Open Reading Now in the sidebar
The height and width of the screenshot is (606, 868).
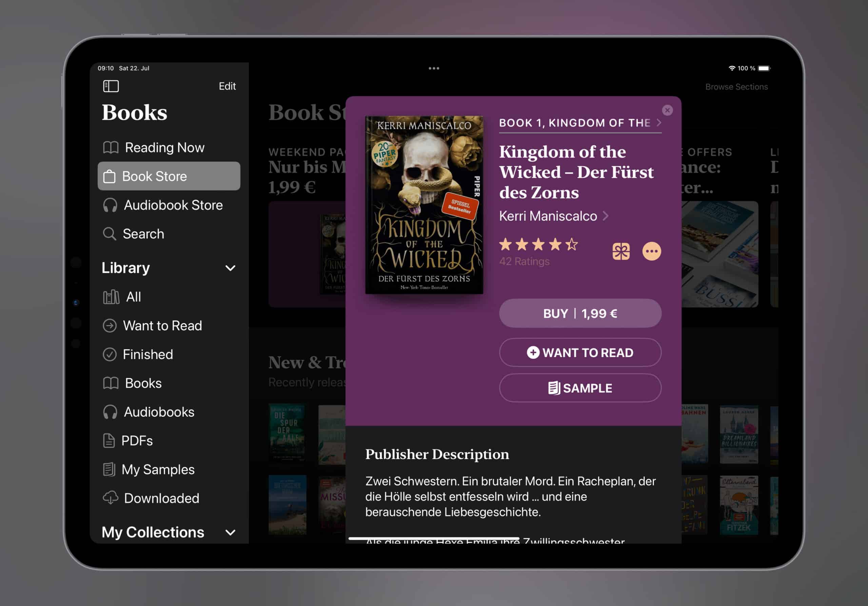[169, 148]
